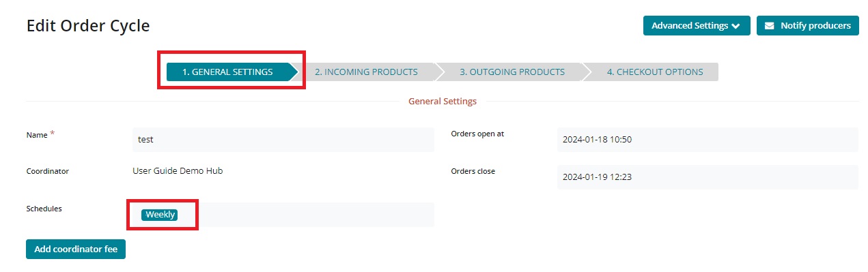Select the 4. Checkout Options step
The image size is (868, 272).
pos(654,72)
